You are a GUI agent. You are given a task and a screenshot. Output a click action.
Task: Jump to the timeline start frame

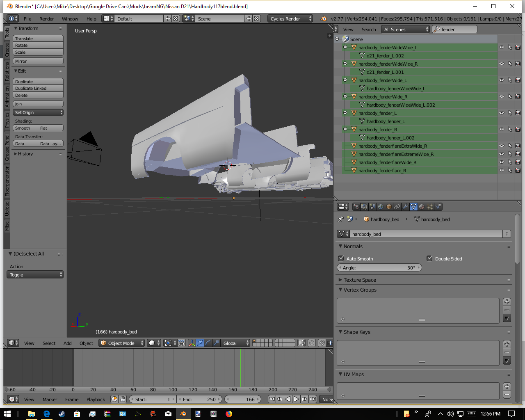[x=272, y=399]
